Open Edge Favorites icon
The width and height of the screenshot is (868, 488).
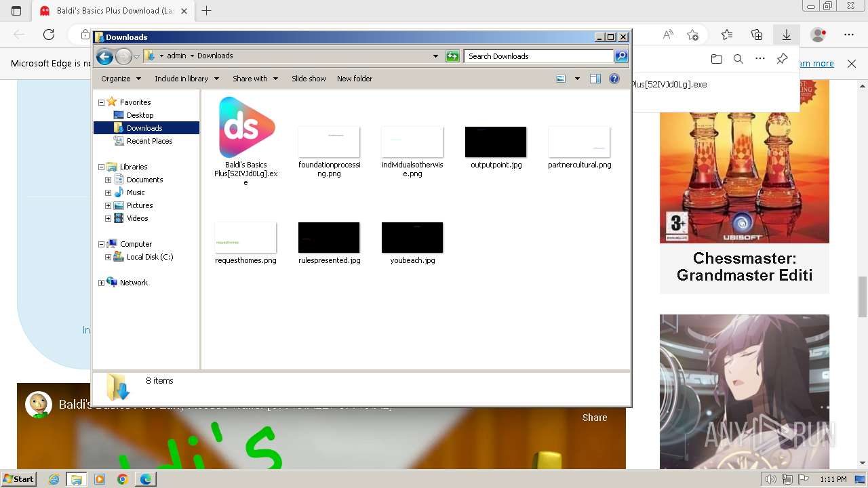[727, 35]
